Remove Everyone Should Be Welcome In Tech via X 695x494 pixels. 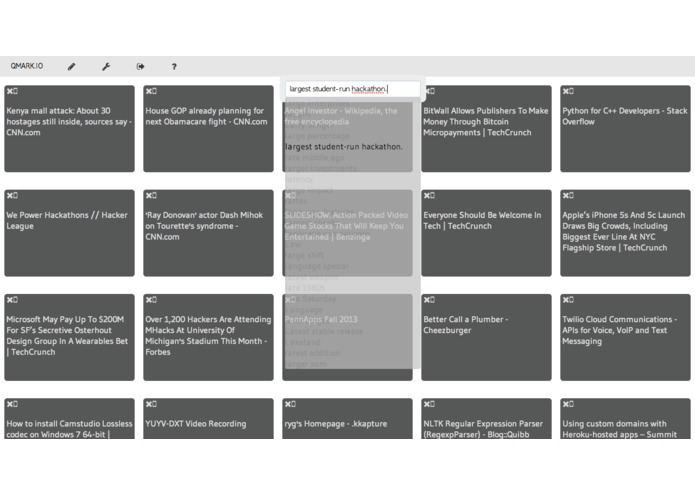[x=426, y=195]
